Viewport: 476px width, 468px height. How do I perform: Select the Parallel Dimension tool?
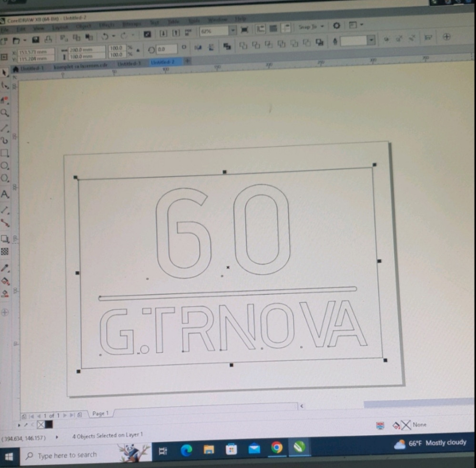click(5, 210)
